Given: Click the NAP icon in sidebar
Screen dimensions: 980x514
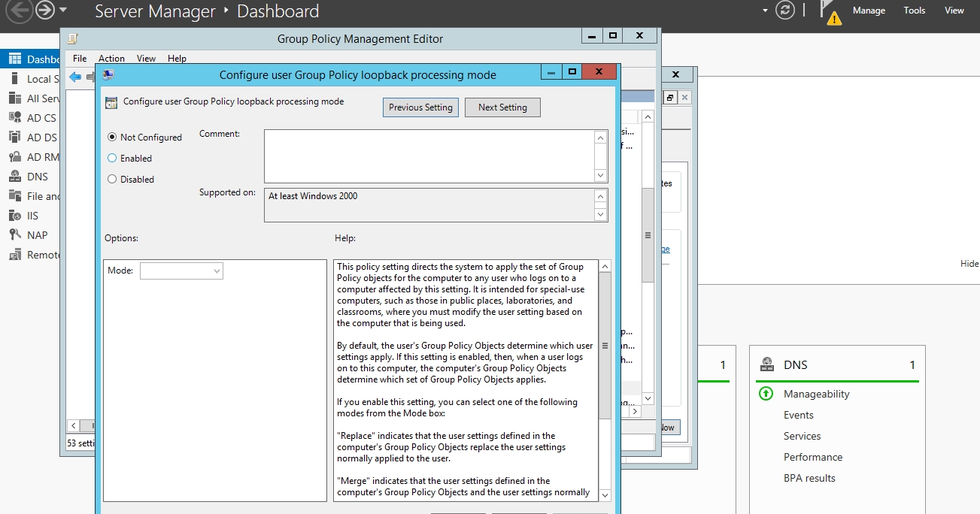Looking at the screenshot, I should [x=14, y=235].
